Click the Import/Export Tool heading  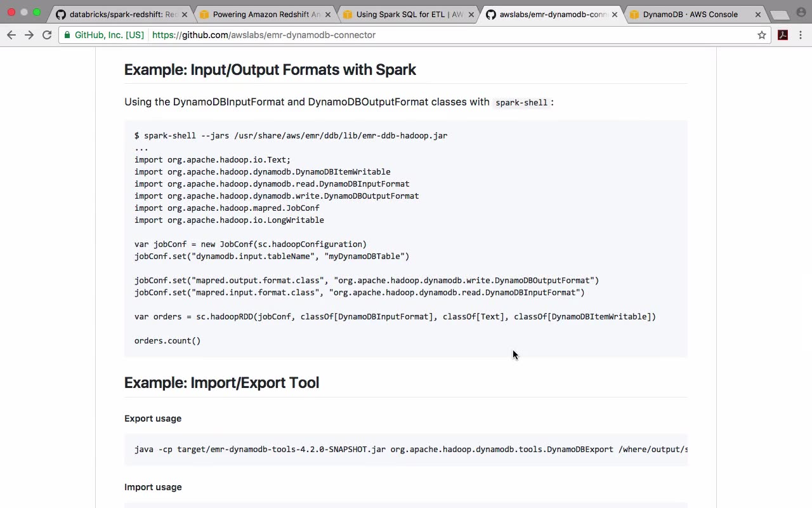[x=221, y=382]
